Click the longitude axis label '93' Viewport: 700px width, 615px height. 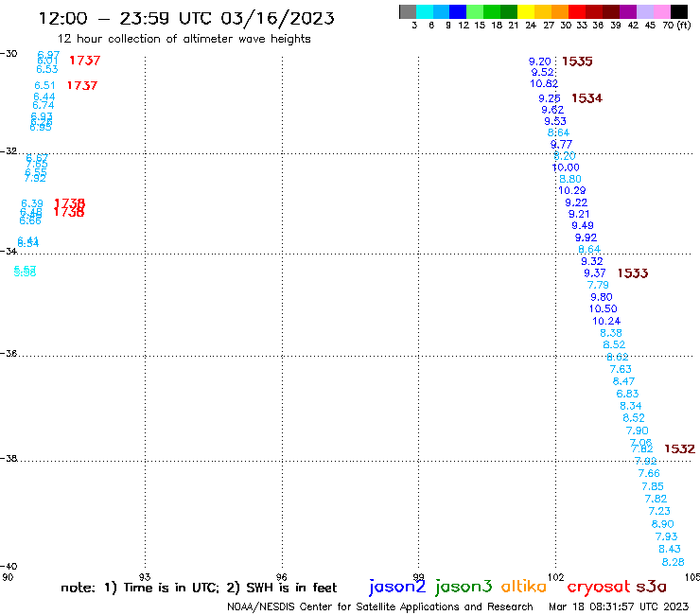145,577
